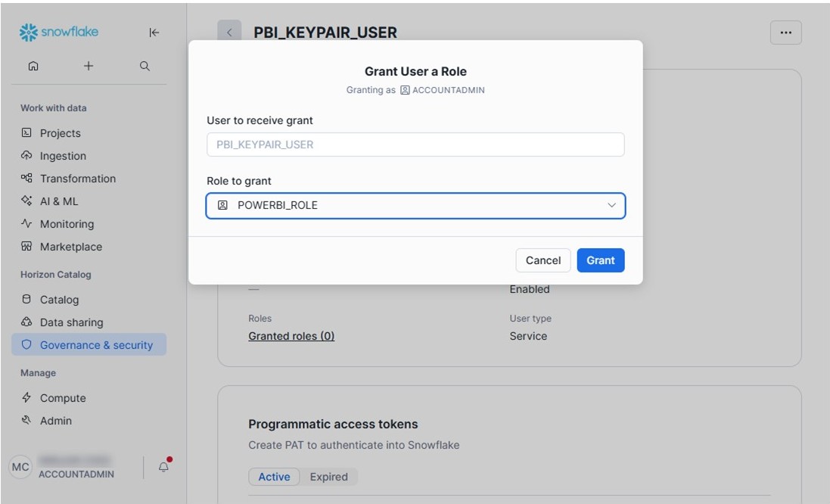Image resolution: width=830 pixels, height=504 pixels.
Task: Open the notifications bell
Action: click(x=163, y=467)
